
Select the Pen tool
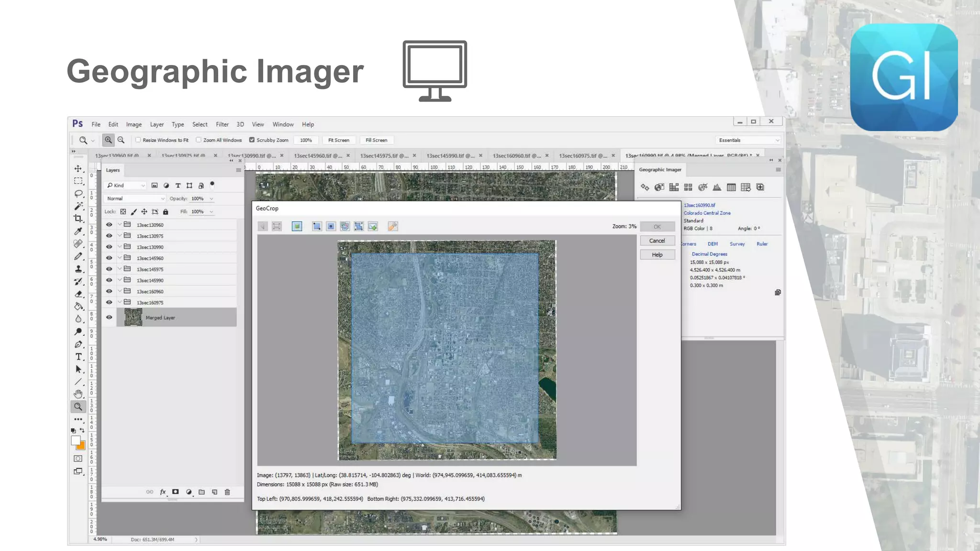(x=78, y=344)
